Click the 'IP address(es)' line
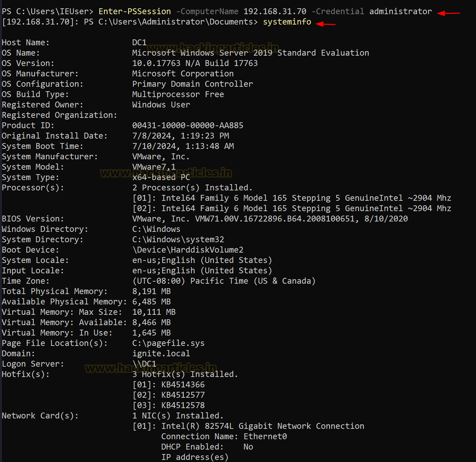 [195, 457]
